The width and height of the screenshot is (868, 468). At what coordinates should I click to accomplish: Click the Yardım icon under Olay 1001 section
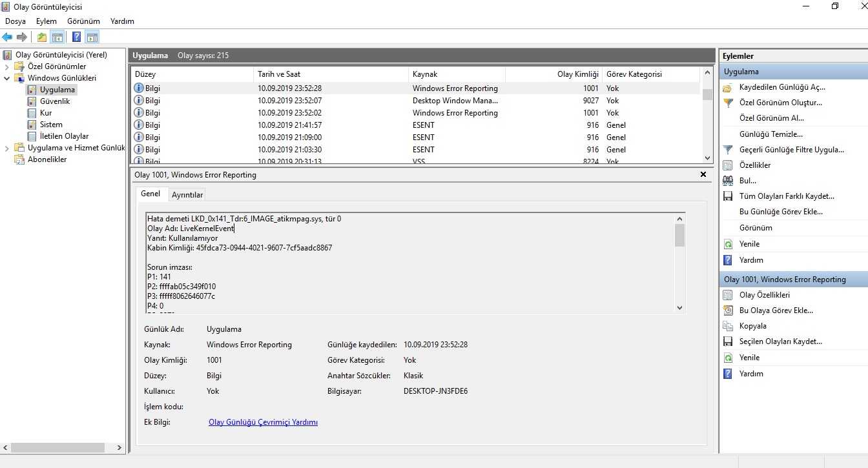click(728, 374)
